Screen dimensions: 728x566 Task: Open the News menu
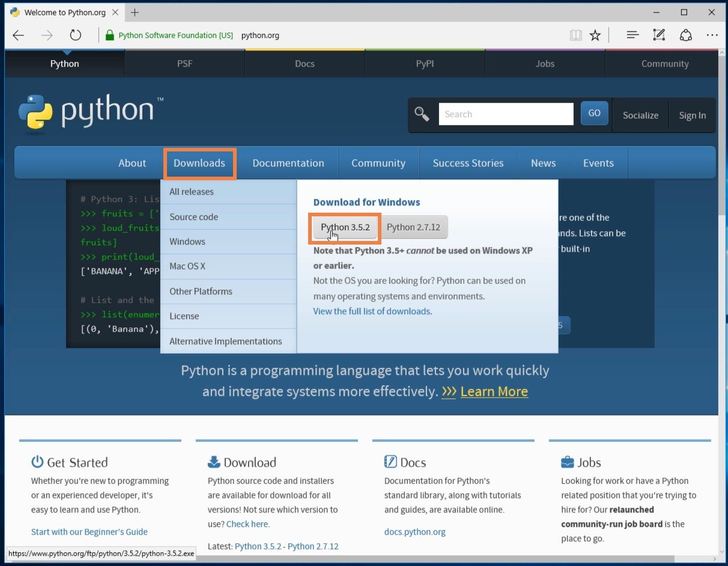[x=543, y=163]
